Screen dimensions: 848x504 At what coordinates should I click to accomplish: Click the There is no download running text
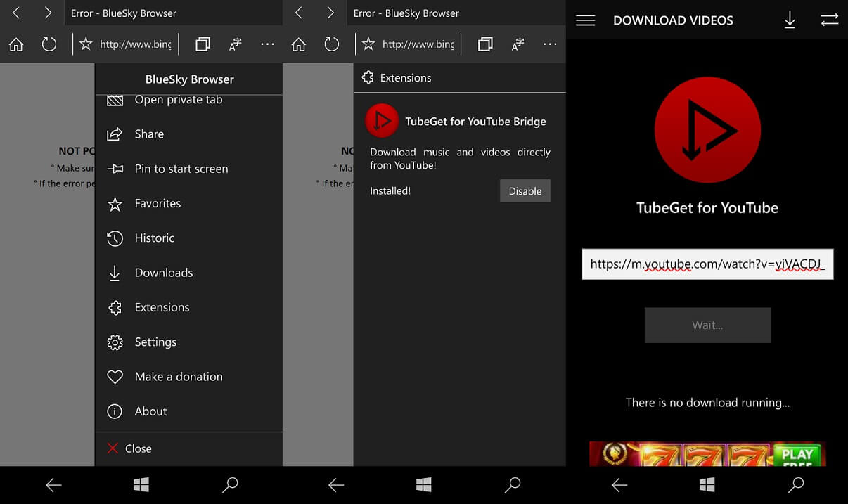(x=707, y=403)
